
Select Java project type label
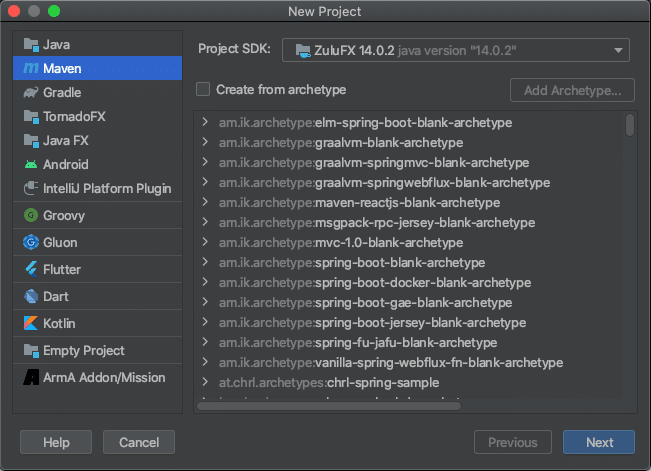56,44
